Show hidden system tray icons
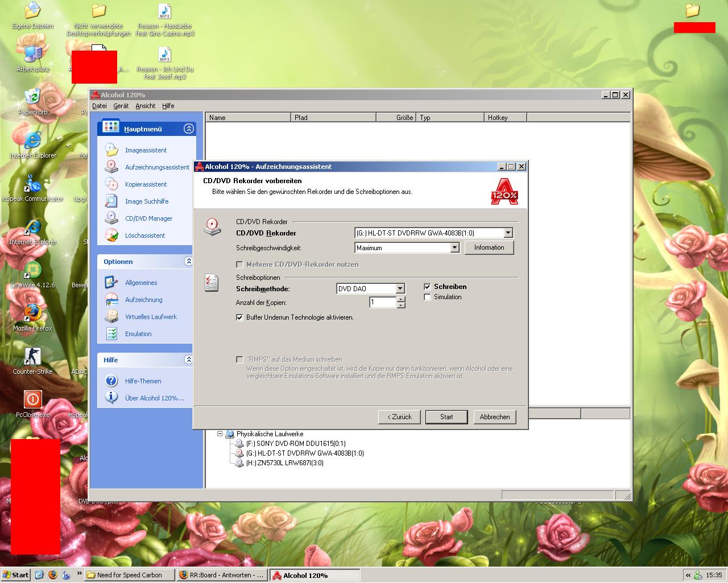This screenshot has width=728, height=583. click(x=688, y=575)
